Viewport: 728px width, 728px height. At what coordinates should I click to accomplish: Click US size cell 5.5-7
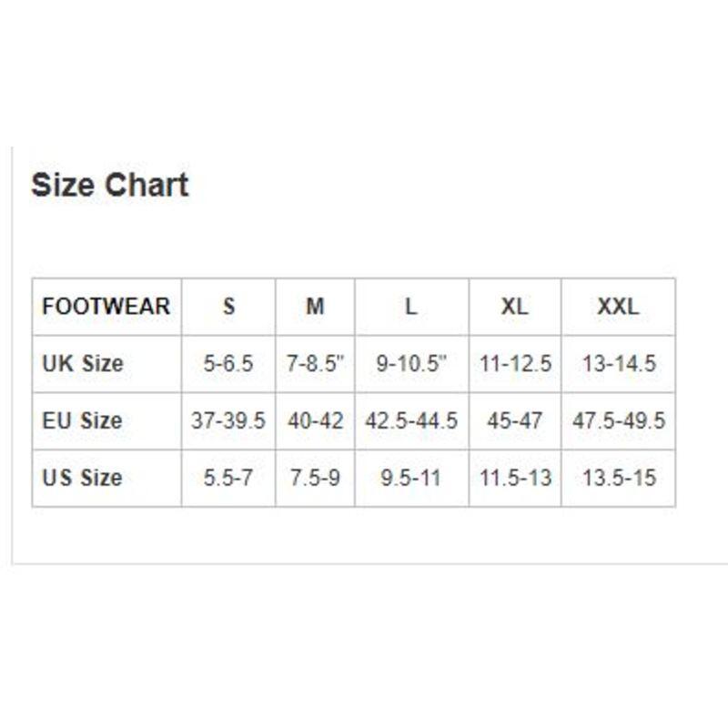(228, 479)
